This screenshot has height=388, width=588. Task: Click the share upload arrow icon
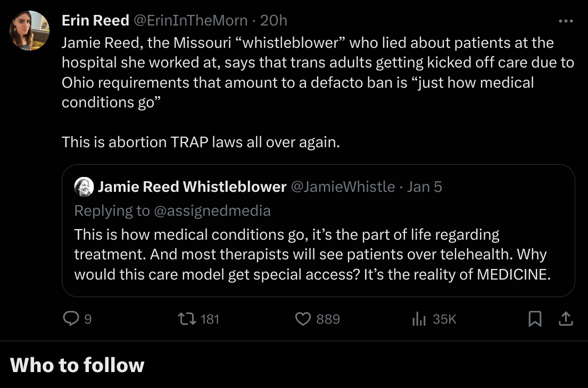click(565, 318)
